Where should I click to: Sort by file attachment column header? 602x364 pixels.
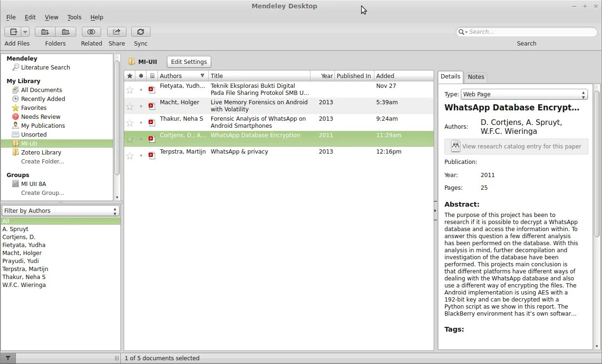152,76
